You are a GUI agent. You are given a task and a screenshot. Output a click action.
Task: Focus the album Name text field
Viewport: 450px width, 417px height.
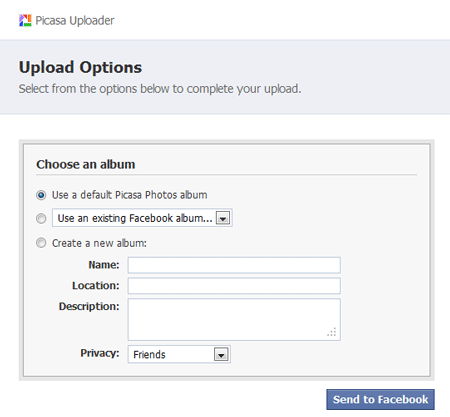click(234, 265)
